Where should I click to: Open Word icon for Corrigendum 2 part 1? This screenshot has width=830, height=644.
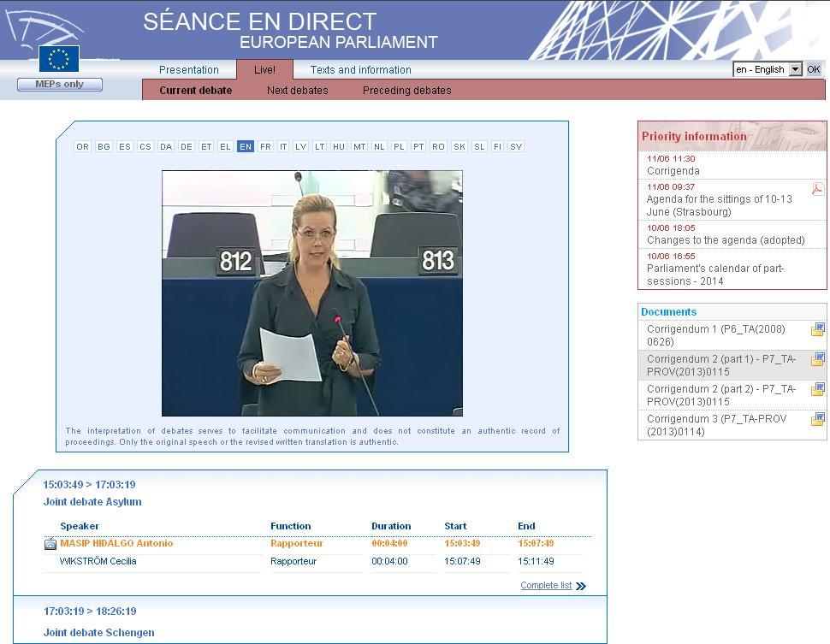point(817,360)
